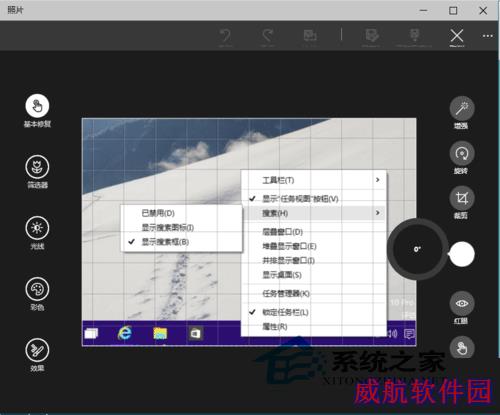
Task: Click the white straighten dial handle
Action: click(462, 254)
